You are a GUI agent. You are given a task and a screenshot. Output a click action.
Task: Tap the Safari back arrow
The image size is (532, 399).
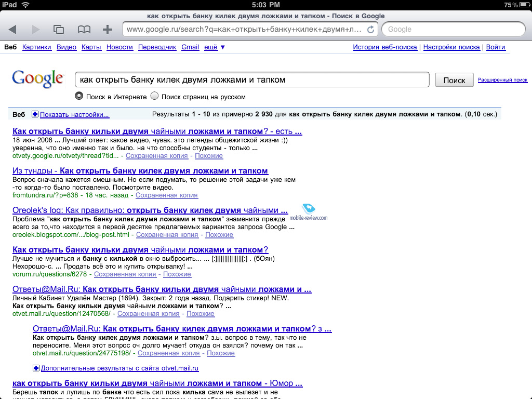click(x=12, y=30)
